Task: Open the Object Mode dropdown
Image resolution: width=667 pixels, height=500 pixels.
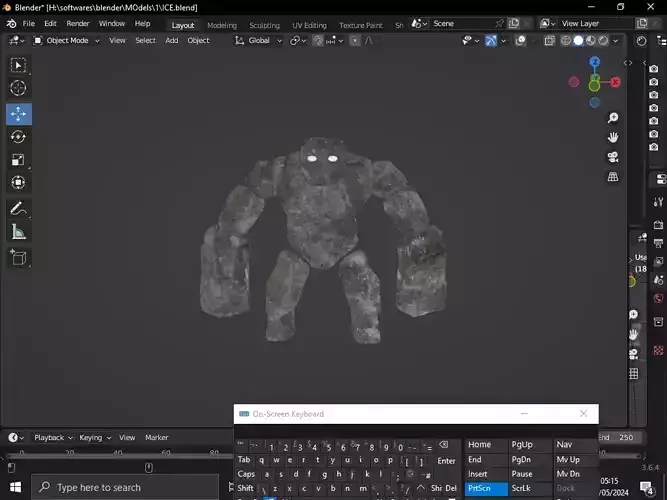Action: click(x=67, y=40)
